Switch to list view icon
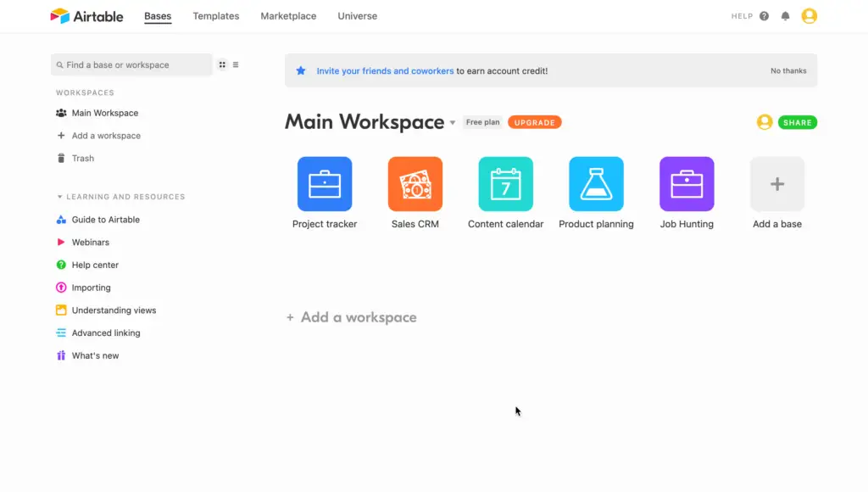868x492 pixels. (236, 64)
